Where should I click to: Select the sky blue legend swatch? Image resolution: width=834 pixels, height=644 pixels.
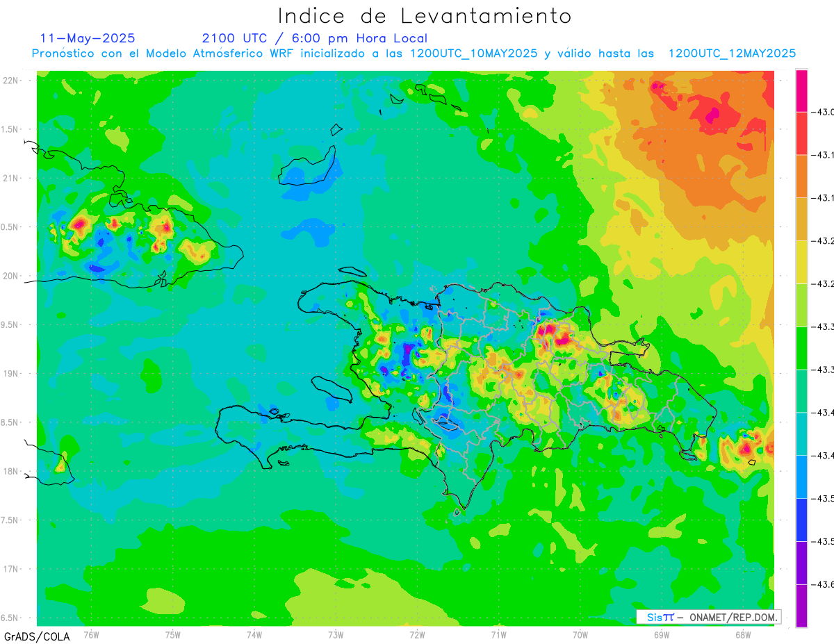pos(801,477)
